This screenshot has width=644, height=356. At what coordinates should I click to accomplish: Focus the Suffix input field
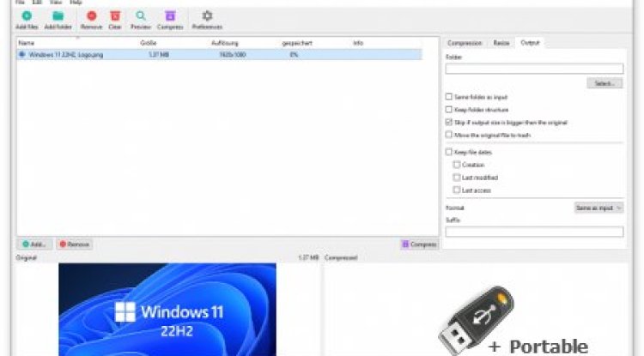[x=534, y=232]
